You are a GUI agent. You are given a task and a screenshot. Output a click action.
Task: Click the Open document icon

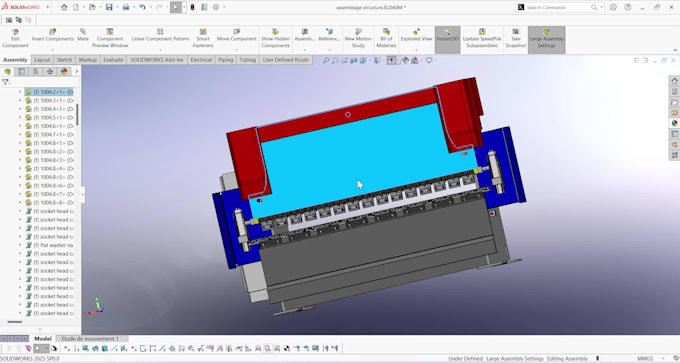(92, 7)
